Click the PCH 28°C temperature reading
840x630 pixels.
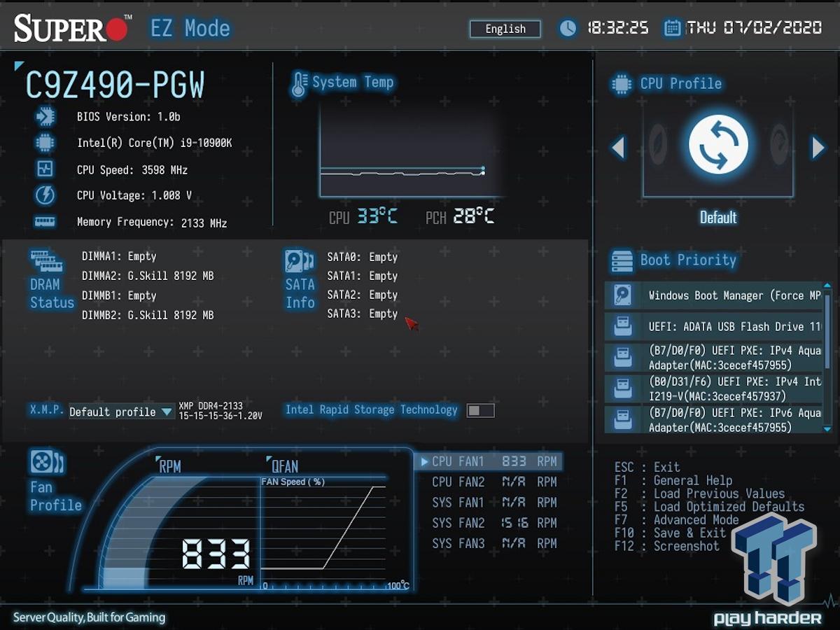[x=460, y=217]
